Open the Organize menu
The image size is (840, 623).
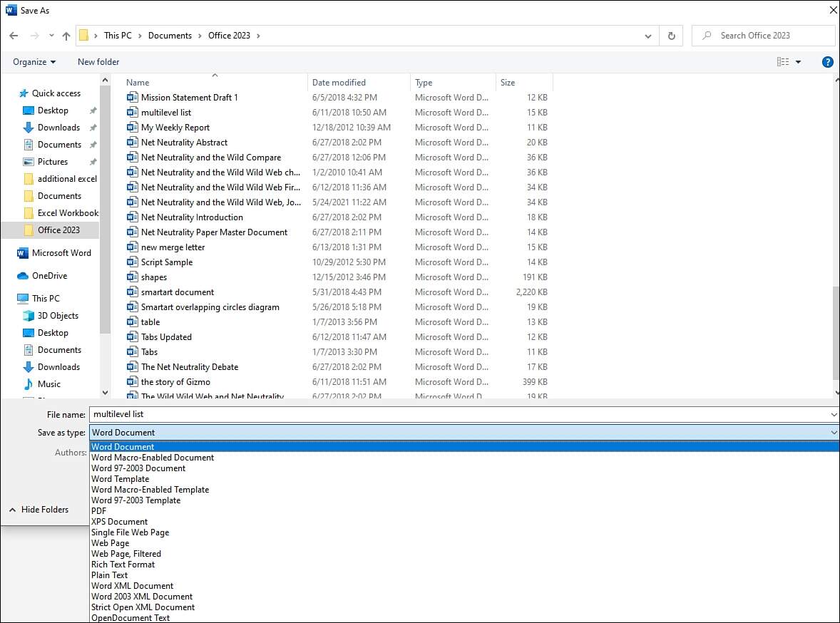(x=34, y=62)
